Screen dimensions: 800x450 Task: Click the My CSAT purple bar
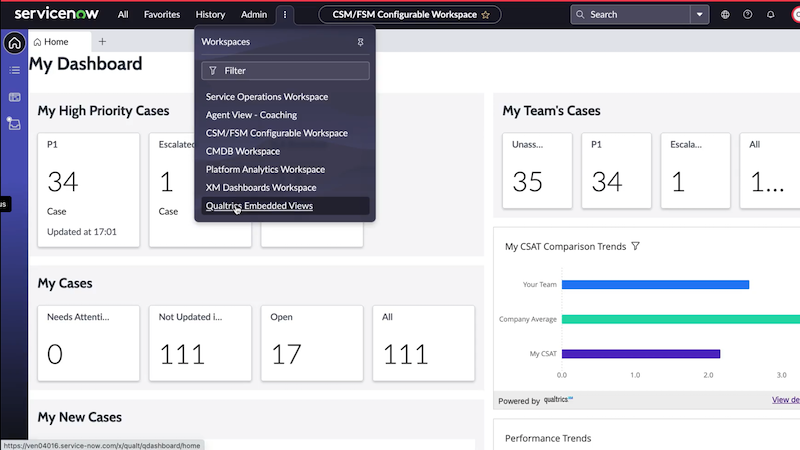(x=641, y=354)
